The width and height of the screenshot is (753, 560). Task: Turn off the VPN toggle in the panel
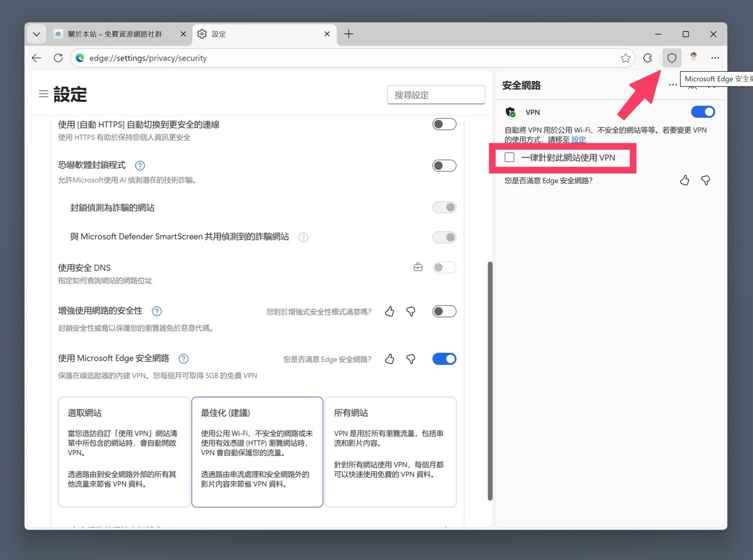click(703, 112)
